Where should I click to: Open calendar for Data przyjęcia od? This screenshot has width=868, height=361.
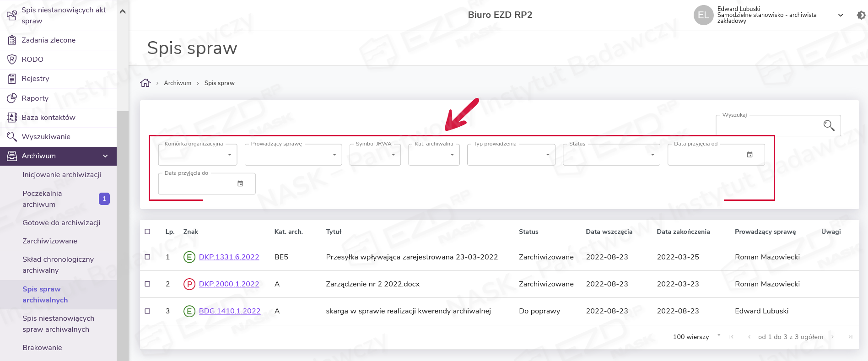tap(749, 155)
